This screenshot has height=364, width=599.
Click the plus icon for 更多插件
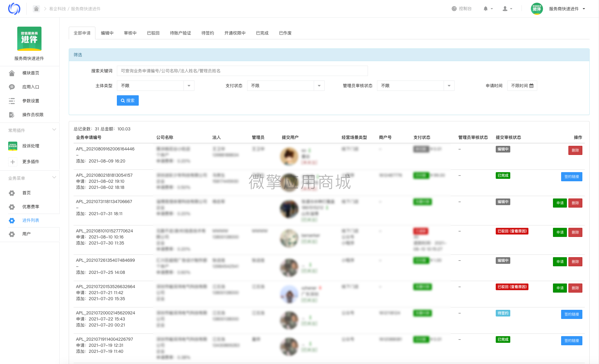click(x=13, y=162)
